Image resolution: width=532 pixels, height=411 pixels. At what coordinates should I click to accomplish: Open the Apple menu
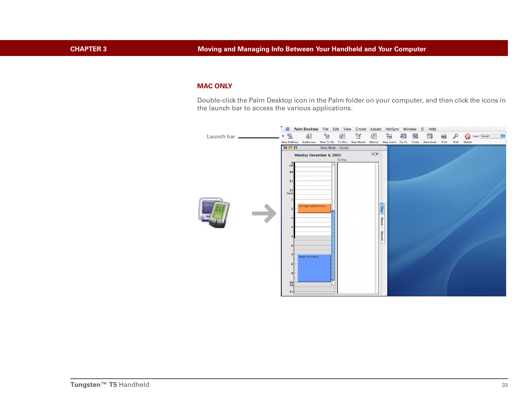[287, 129]
